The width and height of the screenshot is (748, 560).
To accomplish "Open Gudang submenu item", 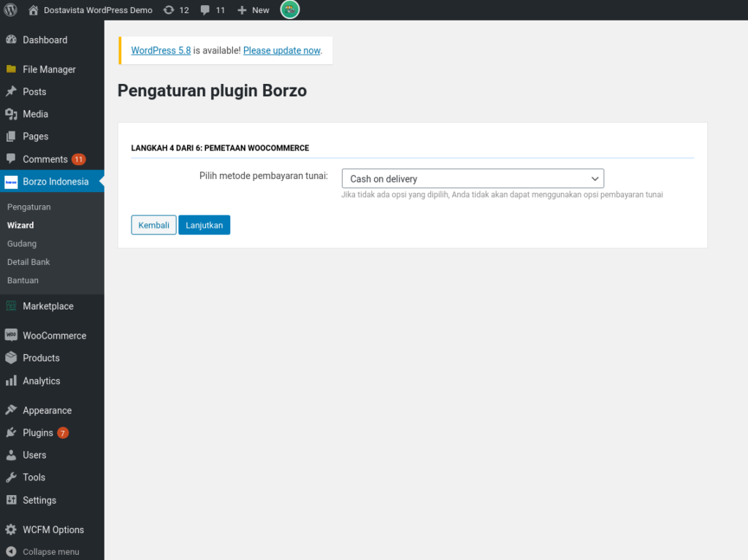I will coord(22,244).
